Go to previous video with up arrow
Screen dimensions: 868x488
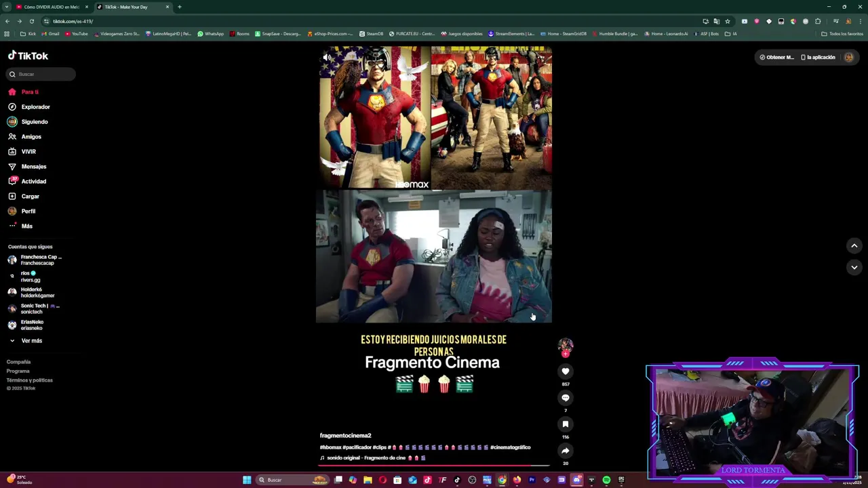point(854,245)
